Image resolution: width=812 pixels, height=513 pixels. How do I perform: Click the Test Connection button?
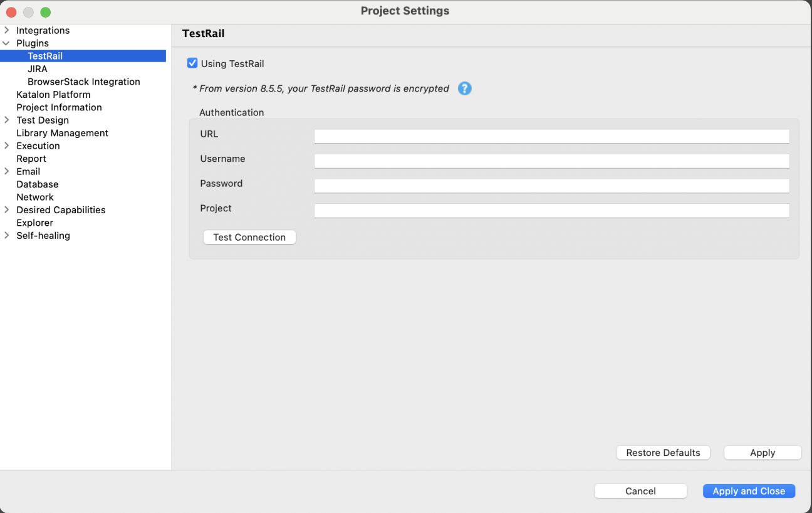249,237
